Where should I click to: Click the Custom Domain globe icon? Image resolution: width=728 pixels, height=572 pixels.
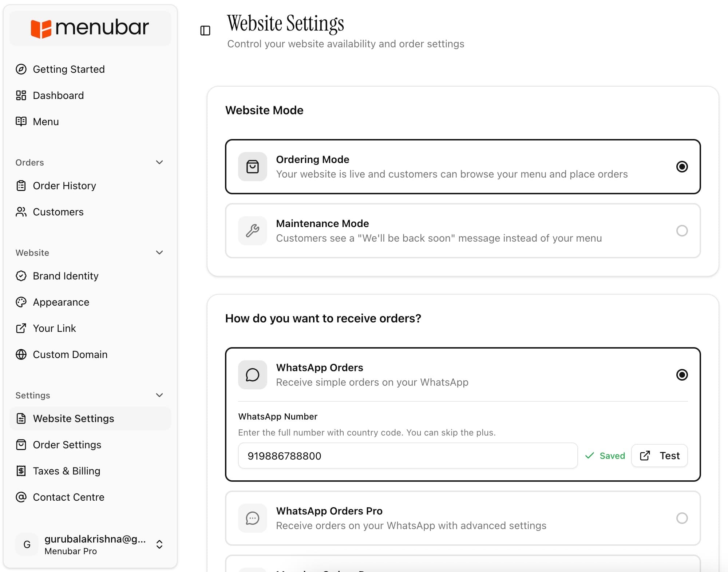pyautogui.click(x=21, y=354)
